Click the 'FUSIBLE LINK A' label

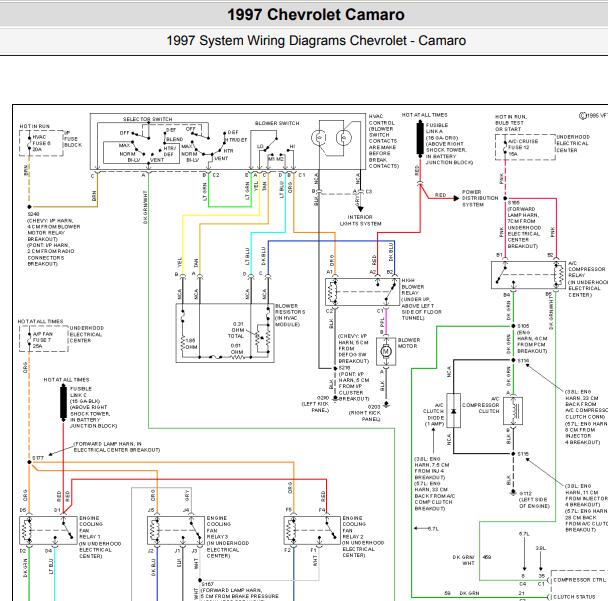437,128
